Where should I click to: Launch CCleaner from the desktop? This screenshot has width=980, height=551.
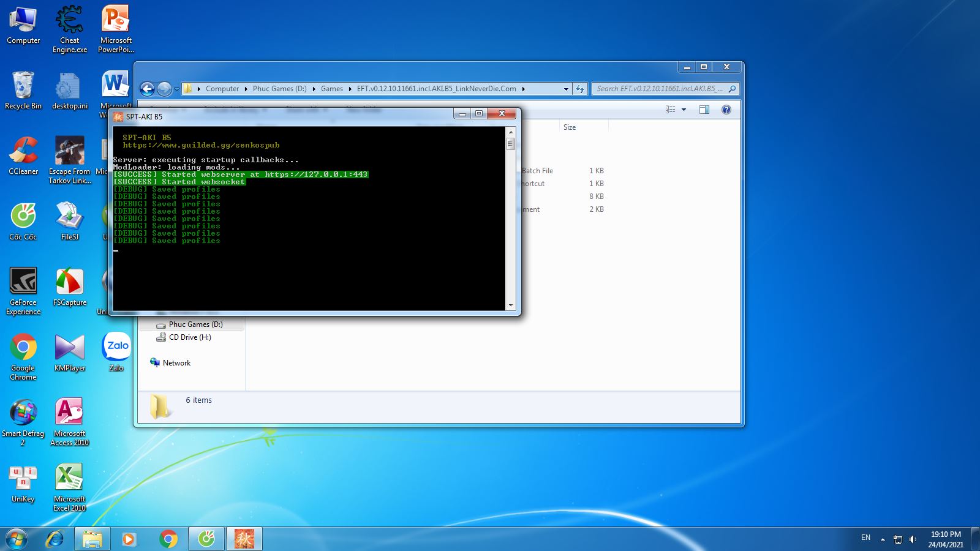tap(23, 156)
